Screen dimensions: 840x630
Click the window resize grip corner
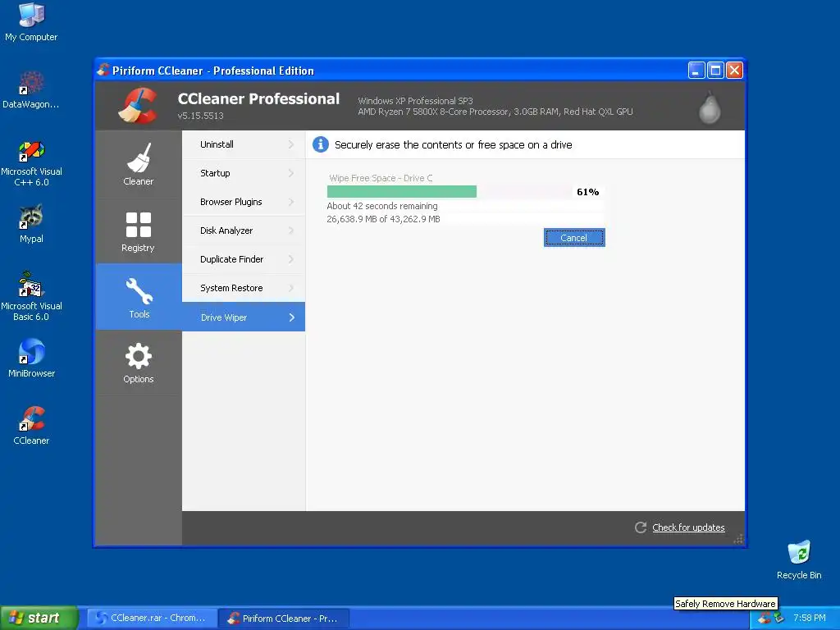click(739, 540)
